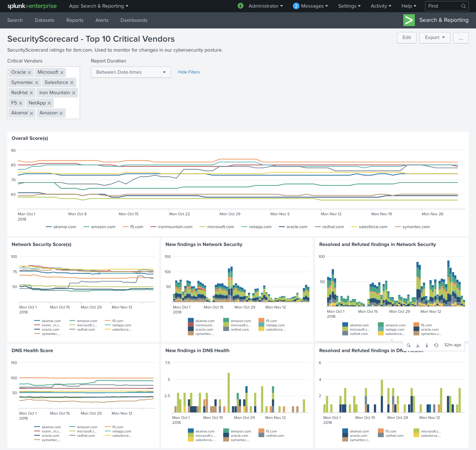Click the Edit dashboard button
Screen dimensions: 476x450
(x=407, y=38)
